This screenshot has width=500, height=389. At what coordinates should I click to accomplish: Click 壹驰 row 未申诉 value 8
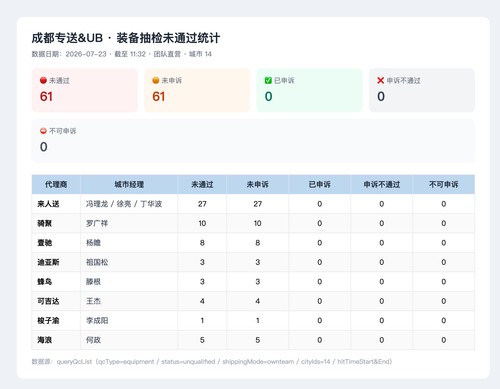(x=257, y=243)
